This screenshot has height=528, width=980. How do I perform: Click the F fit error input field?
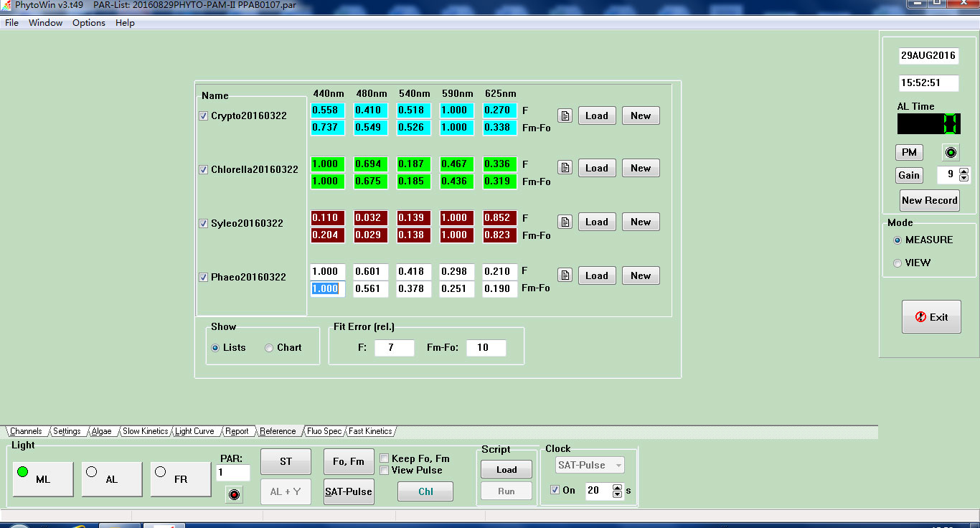click(x=394, y=348)
